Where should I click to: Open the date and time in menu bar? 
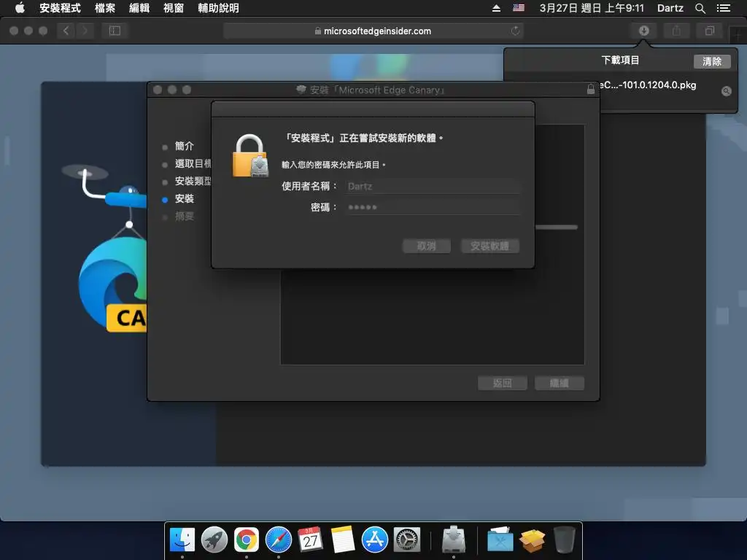pyautogui.click(x=591, y=8)
